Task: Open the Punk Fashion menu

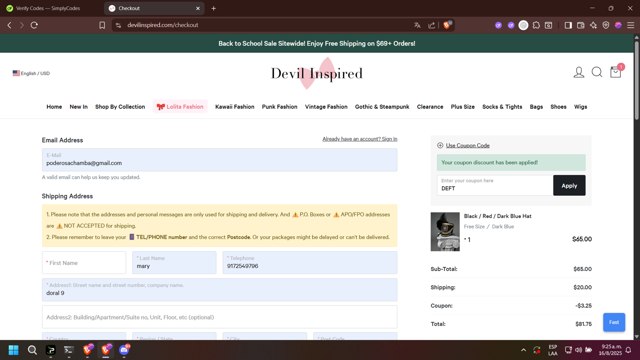Action: point(280,107)
